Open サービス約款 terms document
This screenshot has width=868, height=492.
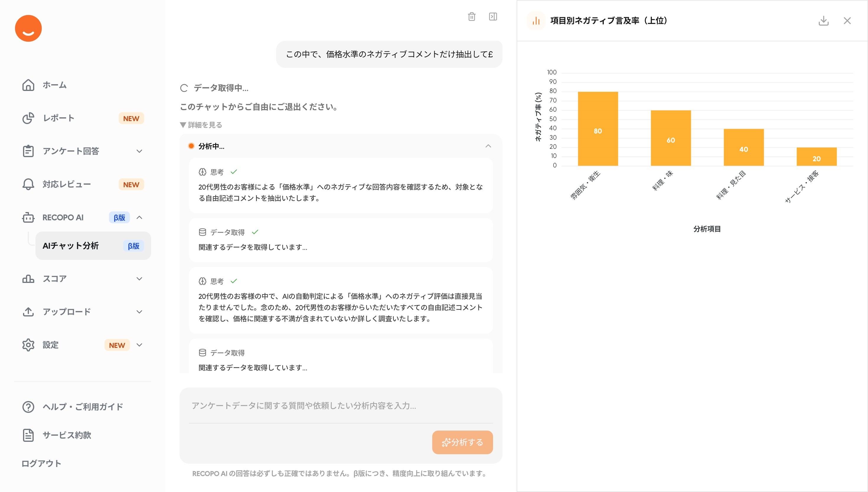point(66,435)
